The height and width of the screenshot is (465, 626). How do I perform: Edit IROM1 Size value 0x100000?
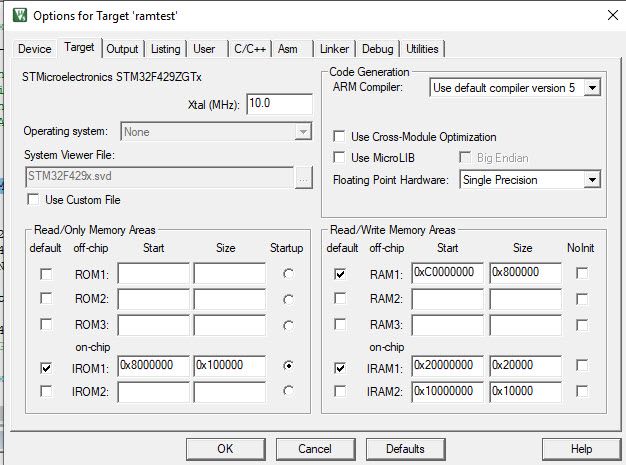point(230,366)
